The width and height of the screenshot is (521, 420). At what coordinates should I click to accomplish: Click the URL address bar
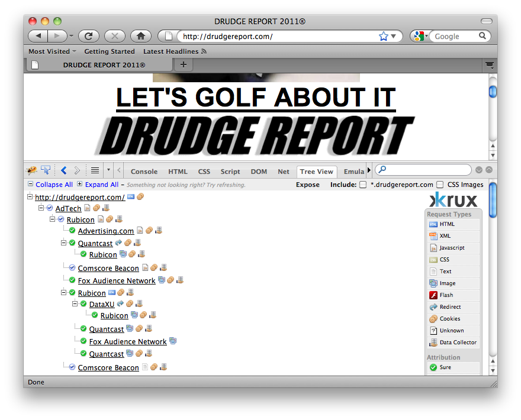(x=279, y=36)
